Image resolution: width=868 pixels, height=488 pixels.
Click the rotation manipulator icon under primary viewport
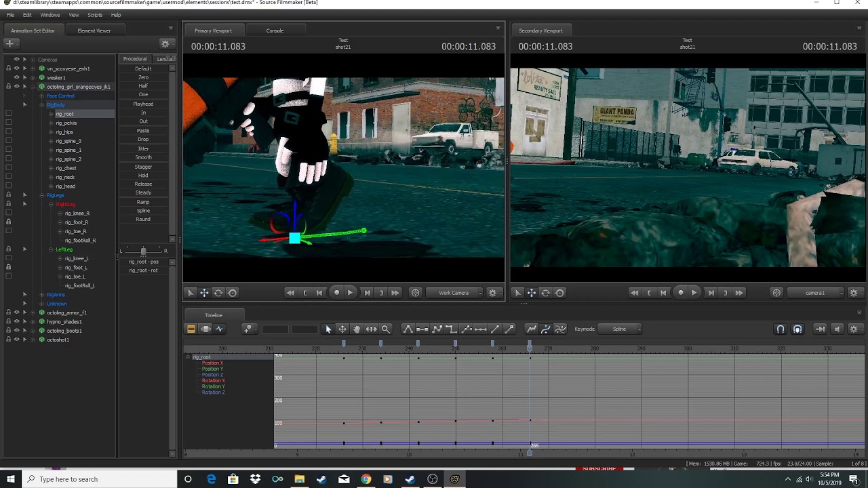[x=218, y=293]
